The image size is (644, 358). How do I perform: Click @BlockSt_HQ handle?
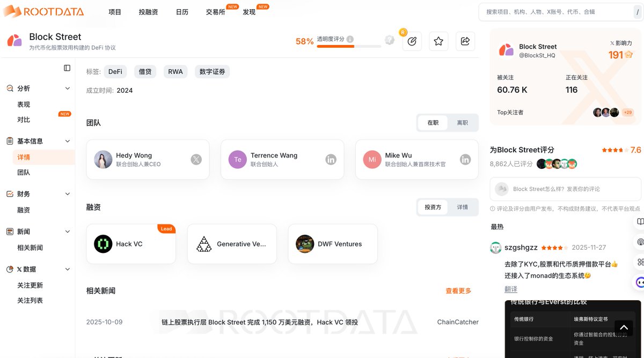537,55
